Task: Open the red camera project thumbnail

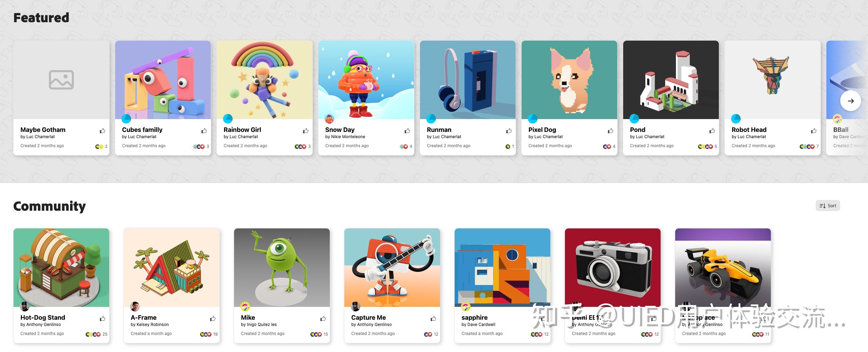Action: [613, 268]
